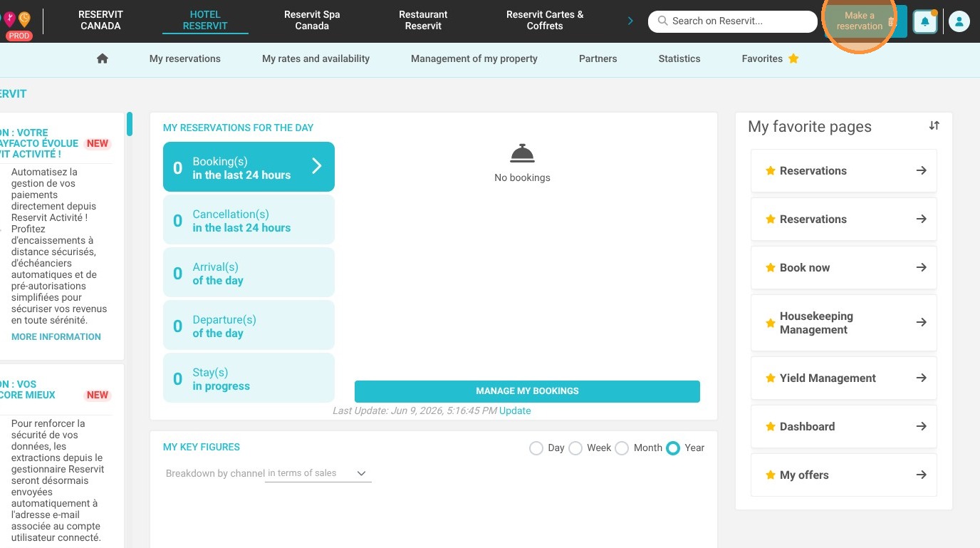Open the Partners menu
Screen dimensions: 980x548
click(x=598, y=58)
